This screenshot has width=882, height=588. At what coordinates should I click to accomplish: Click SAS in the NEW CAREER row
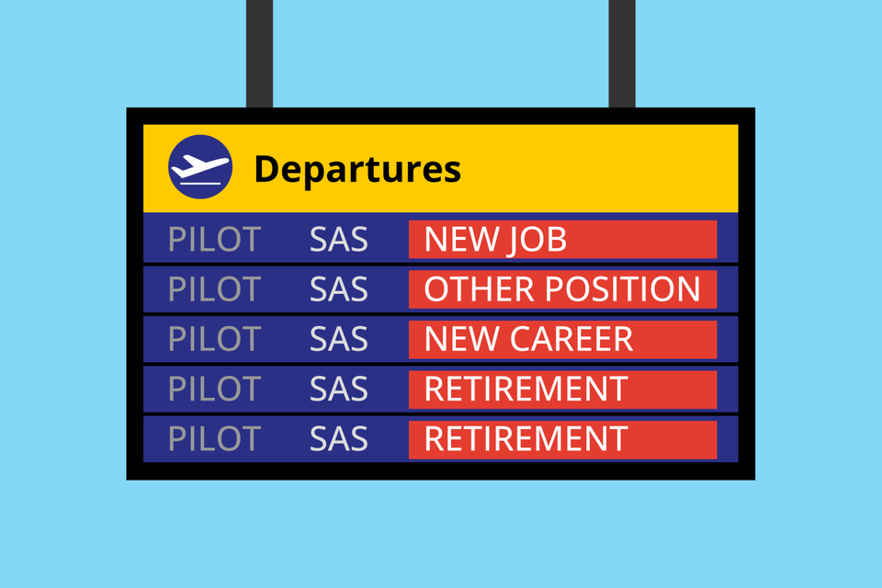point(338,339)
